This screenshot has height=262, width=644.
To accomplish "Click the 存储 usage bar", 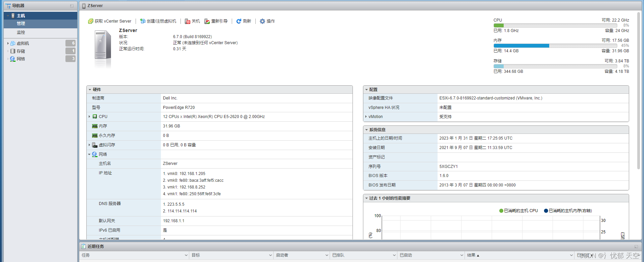I will click(x=555, y=66).
